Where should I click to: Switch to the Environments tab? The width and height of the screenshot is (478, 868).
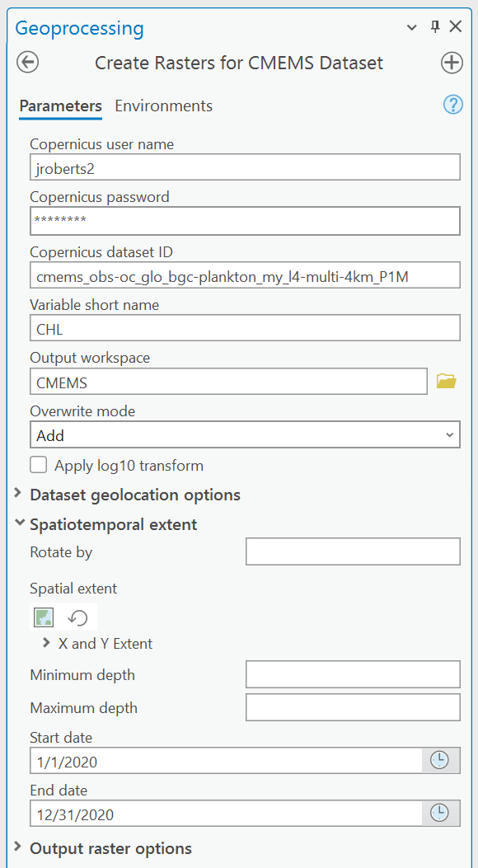[x=164, y=106]
